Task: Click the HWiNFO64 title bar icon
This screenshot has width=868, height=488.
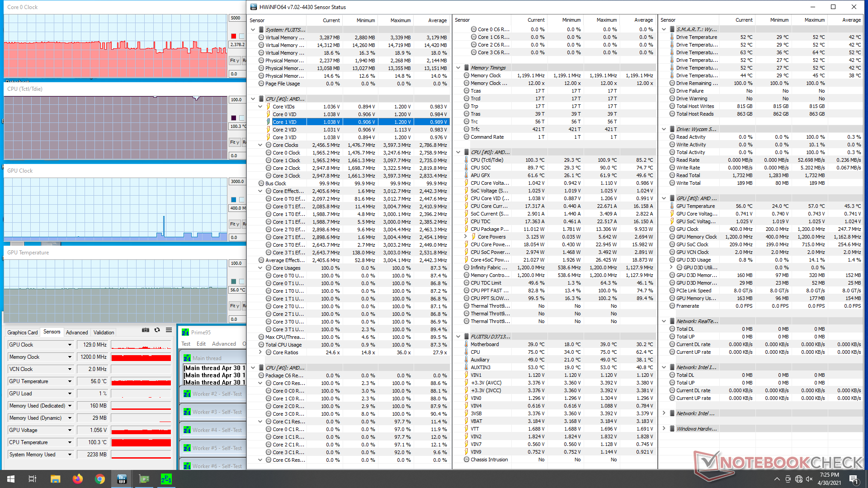Action: [x=253, y=7]
